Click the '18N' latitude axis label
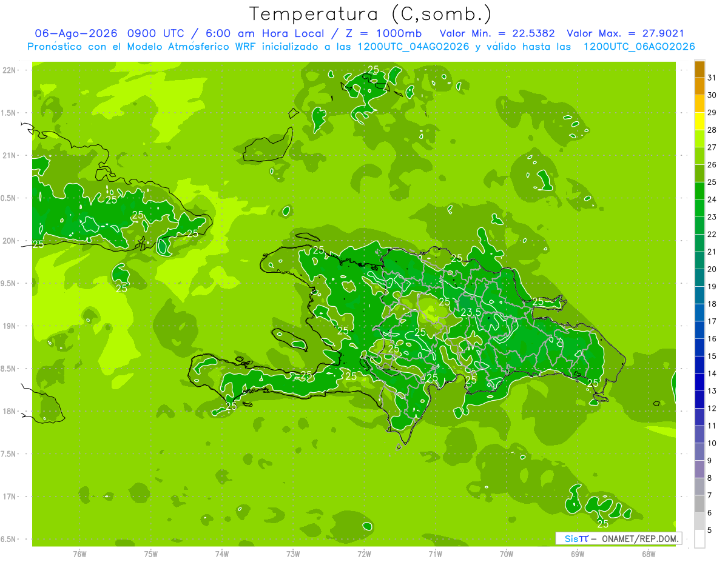The width and height of the screenshot is (728, 562). coord(9,411)
